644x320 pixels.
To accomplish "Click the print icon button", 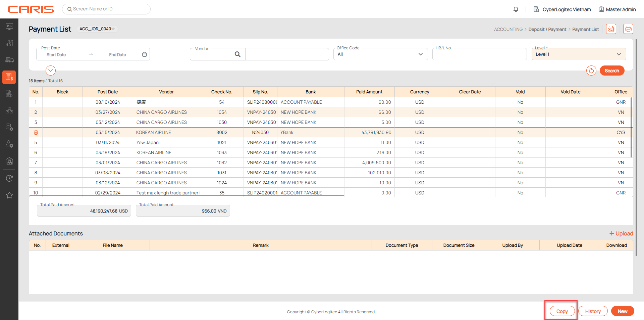I will click(628, 29).
